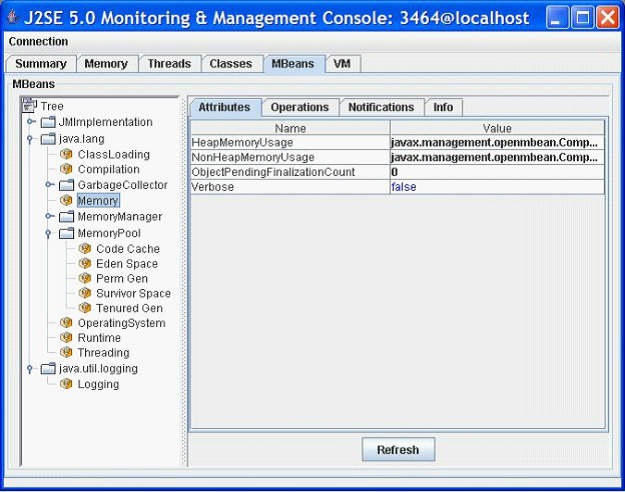Switch to the Classes tab

(x=231, y=64)
